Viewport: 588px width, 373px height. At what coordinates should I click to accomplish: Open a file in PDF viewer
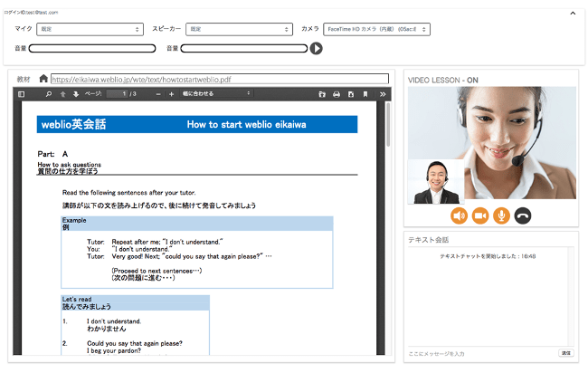click(x=322, y=94)
